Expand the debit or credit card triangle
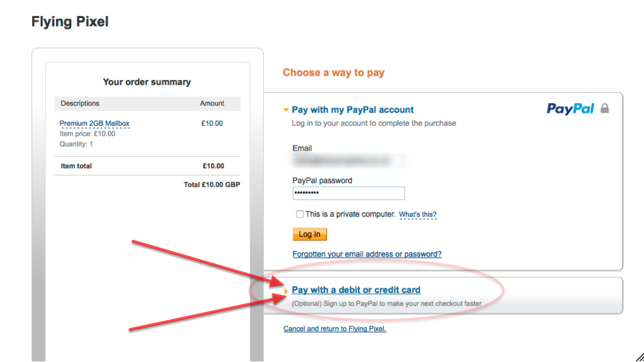The height and width of the screenshot is (362, 644). pos(286,291)
